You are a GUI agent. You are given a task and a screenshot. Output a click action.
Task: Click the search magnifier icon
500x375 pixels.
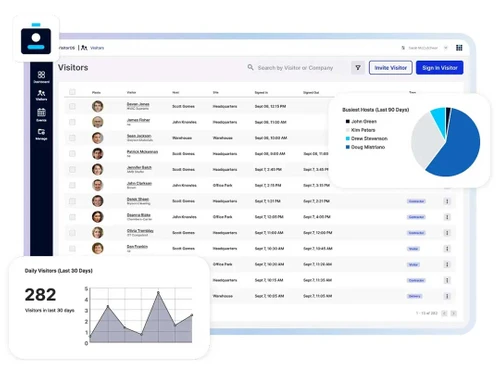tap(250, 67)
